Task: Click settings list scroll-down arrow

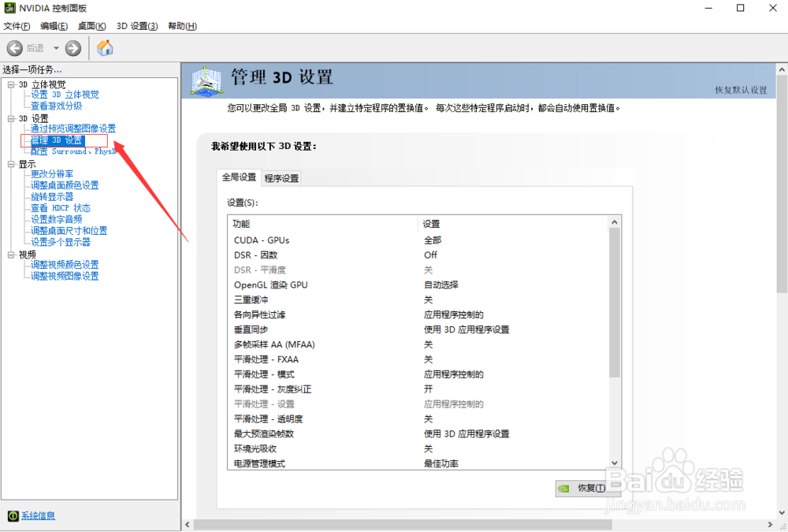Action: click(615, 463)
